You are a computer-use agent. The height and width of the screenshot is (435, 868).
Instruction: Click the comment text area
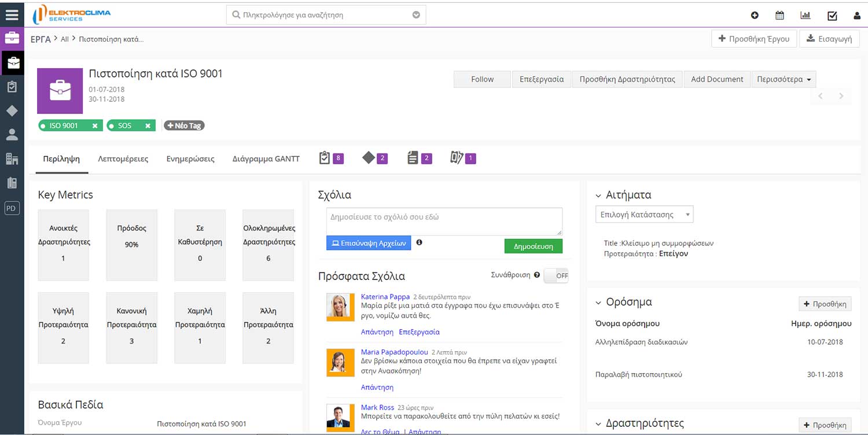[444, 222]
